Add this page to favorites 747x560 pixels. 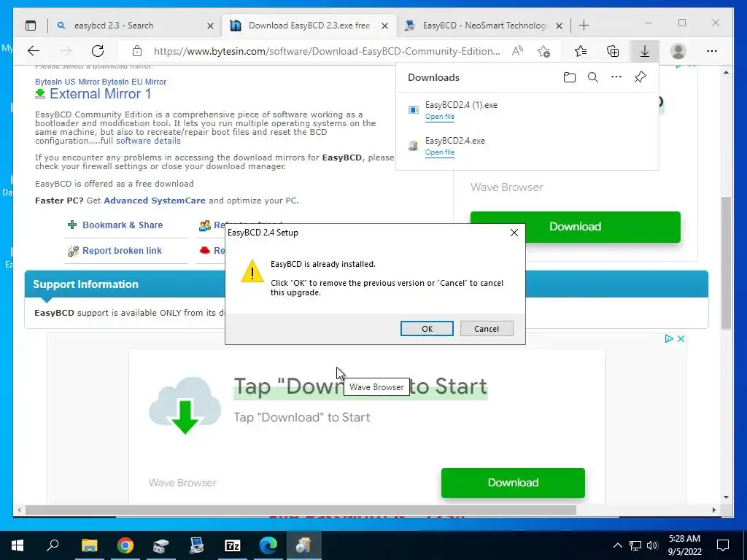click(x=543, y=51)
